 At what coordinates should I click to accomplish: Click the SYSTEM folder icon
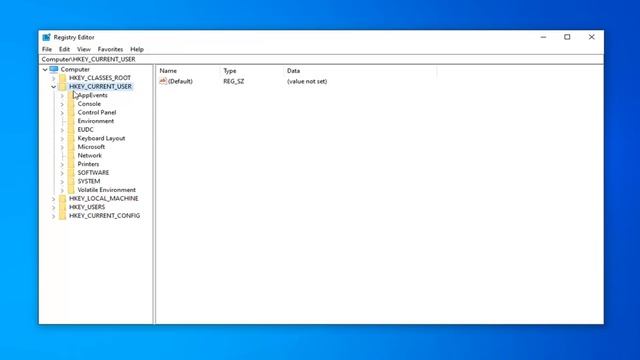click(x=71, y=181)
